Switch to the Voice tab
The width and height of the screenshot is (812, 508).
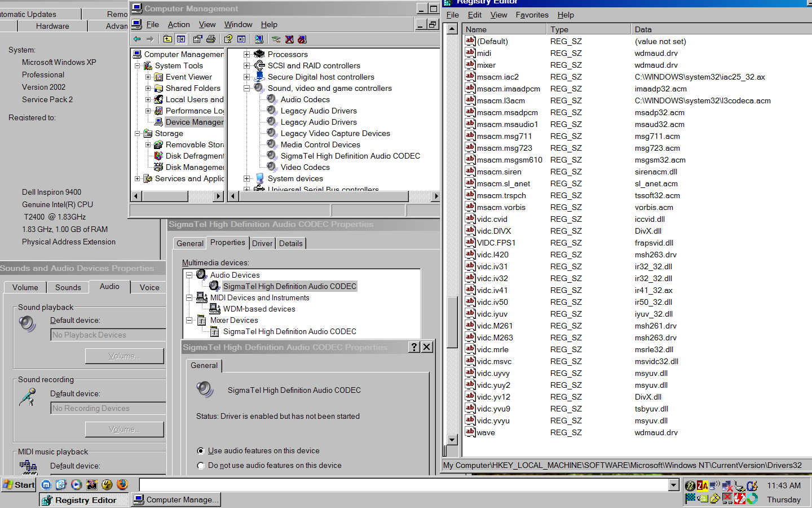click(149, 287)
